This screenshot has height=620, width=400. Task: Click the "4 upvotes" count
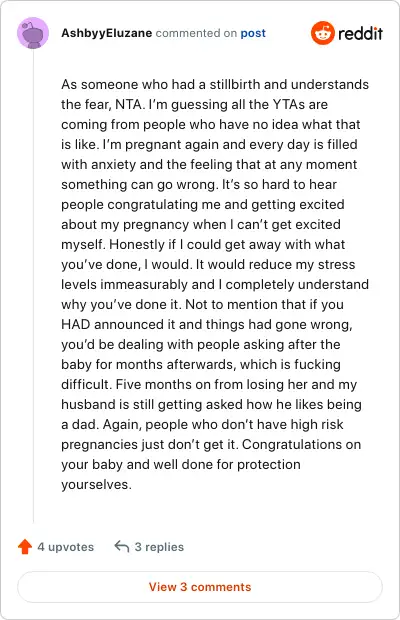pos(66,547)
